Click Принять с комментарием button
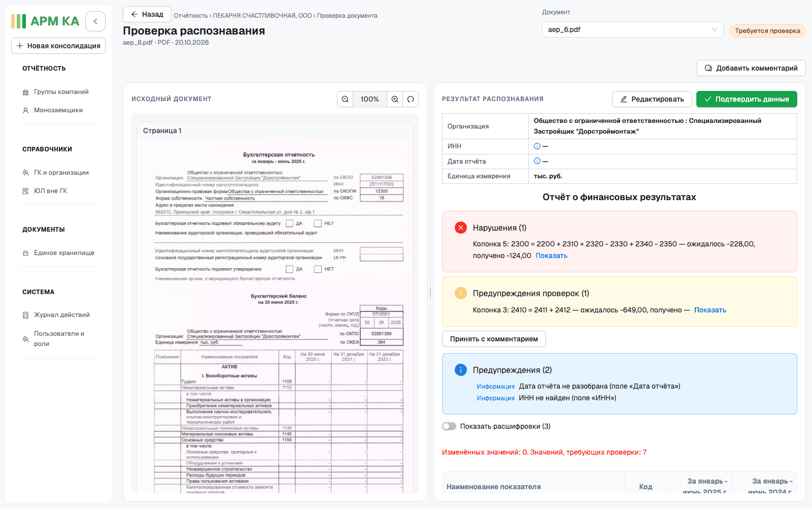 [494, 339]
